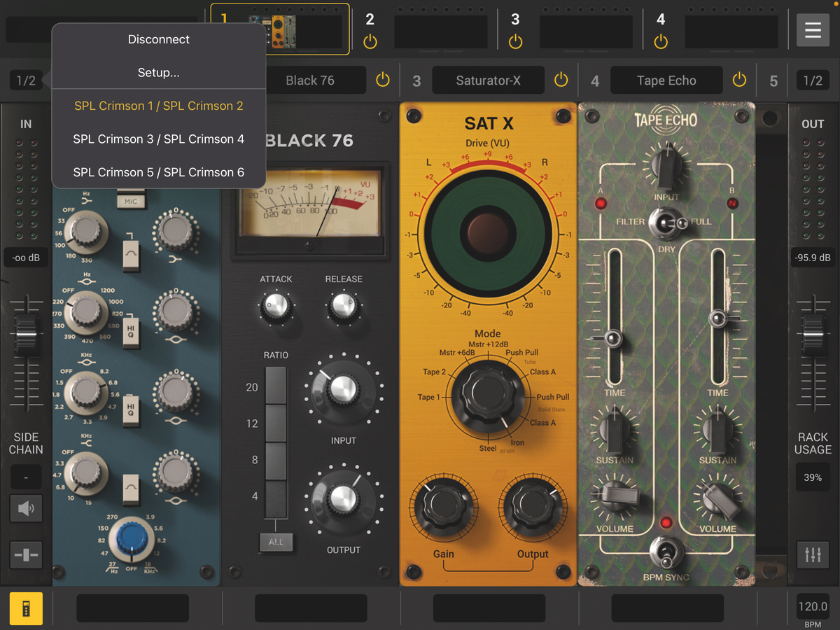The image size is (840, 630).
Task: Click the Release knob on Black 76
Action: pos(343,306)
